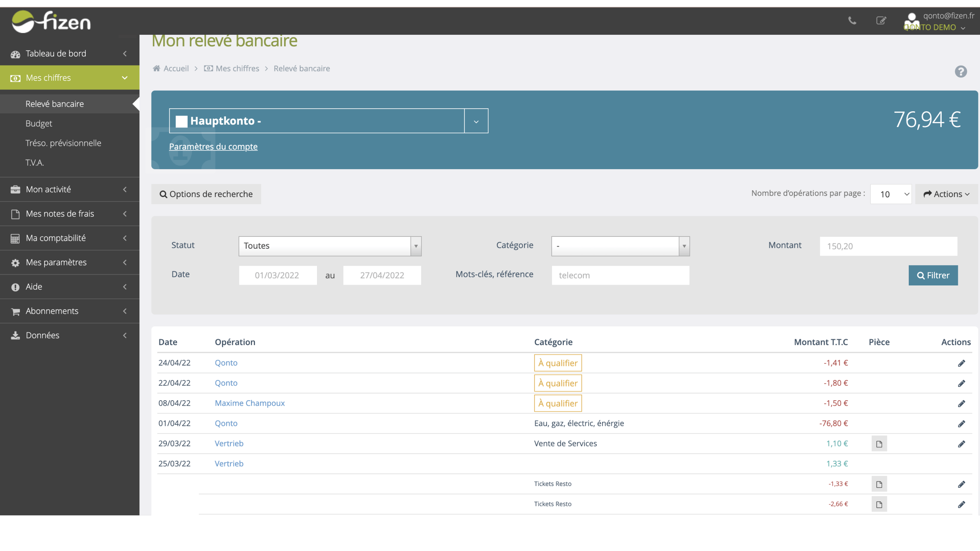Viewport: 980px width, 551px height.
Task: Edit the -2,66 € Tickets Resto line
Action: (x=961, y=505)
